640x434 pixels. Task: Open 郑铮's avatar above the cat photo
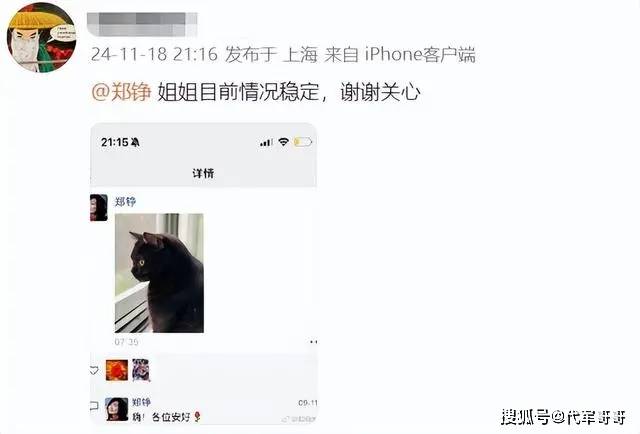coord(99,208)
